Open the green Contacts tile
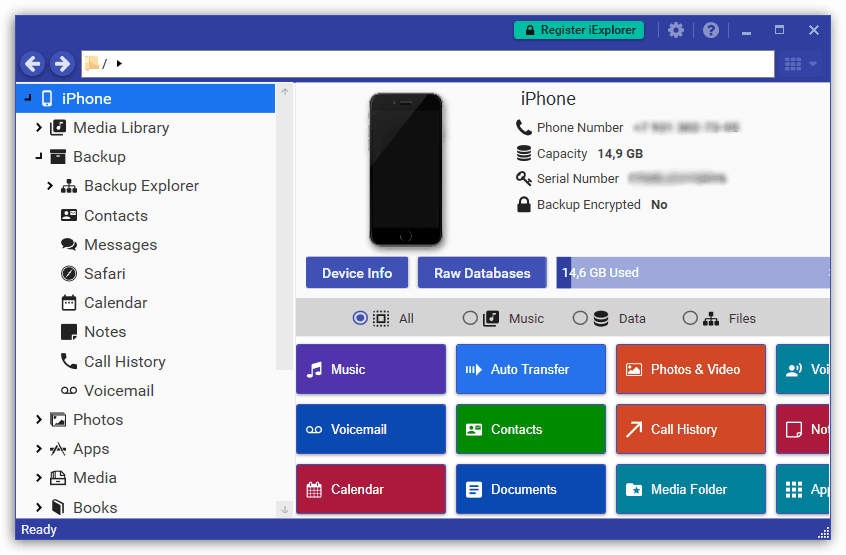Screen dimensions: 846x555 [530, 429]
